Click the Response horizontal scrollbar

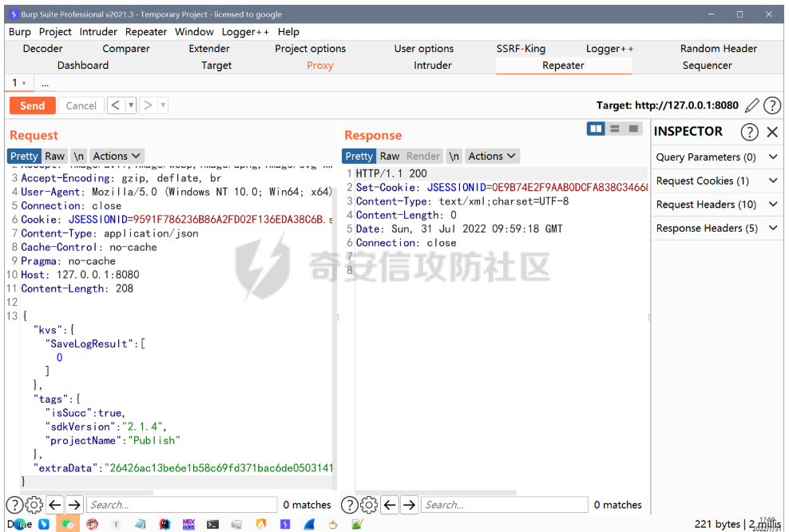pos(436,493)
